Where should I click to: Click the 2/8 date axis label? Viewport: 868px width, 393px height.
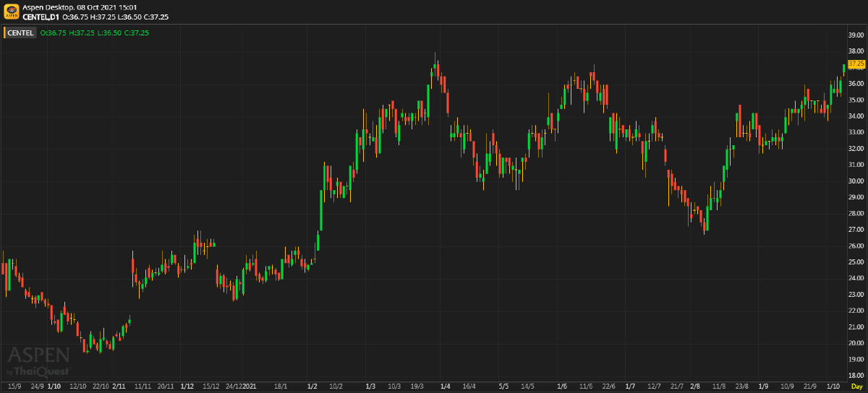(695, 386)
